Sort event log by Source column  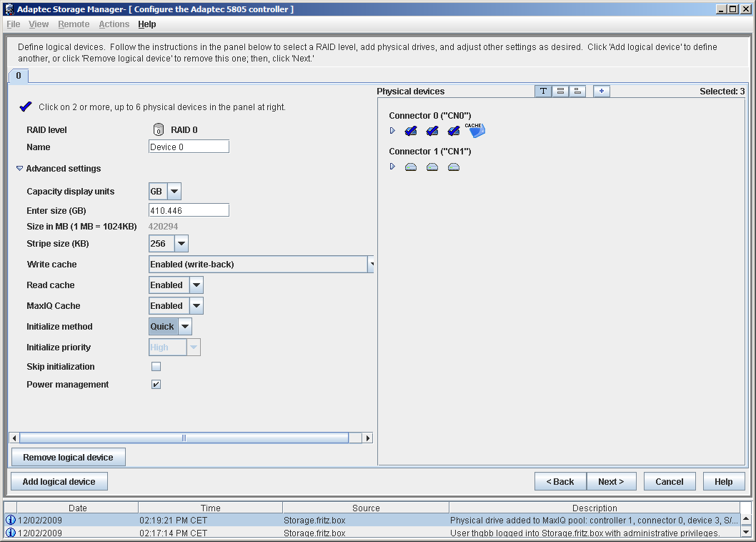pos(366,508)
